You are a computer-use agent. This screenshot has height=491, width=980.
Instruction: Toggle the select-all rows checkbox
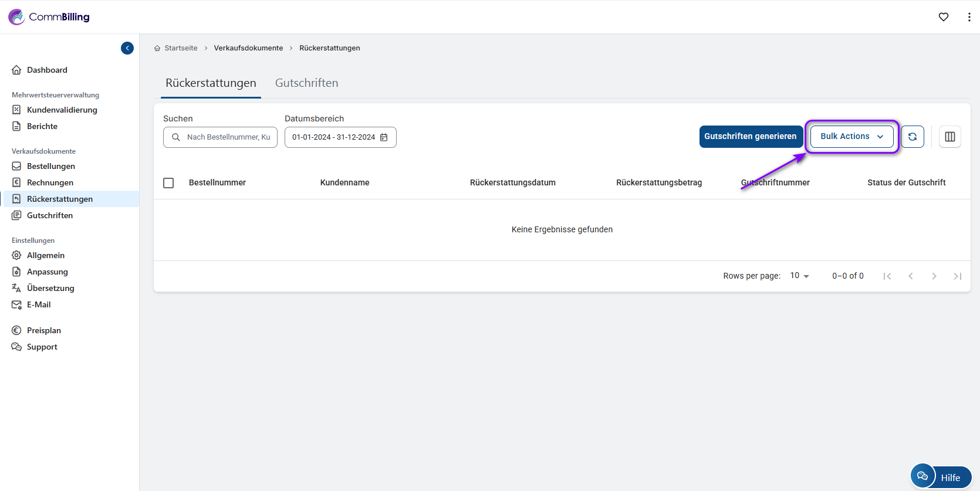[x=168, y=183]
